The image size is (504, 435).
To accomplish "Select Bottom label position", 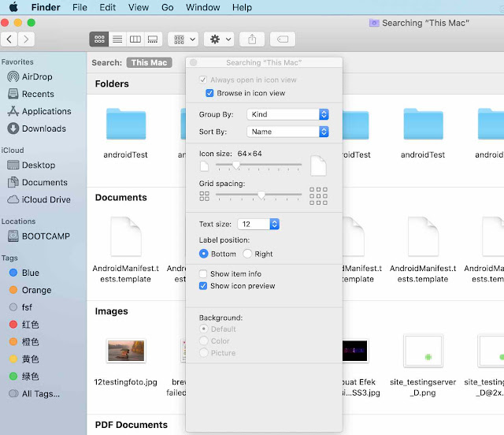I will click(203, 254).
